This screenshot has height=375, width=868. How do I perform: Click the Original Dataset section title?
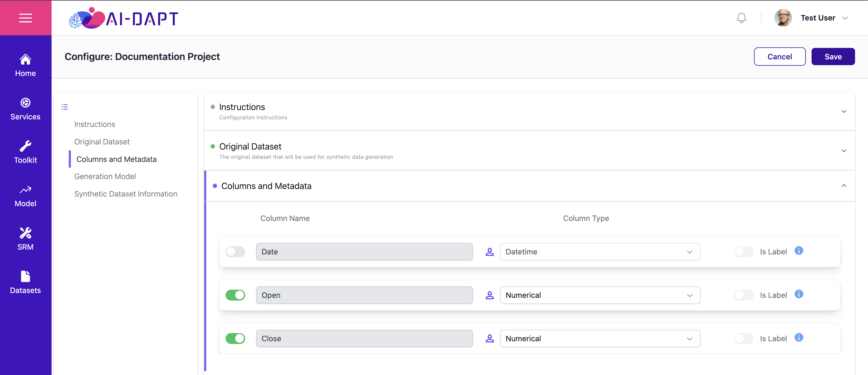point(250,147)
